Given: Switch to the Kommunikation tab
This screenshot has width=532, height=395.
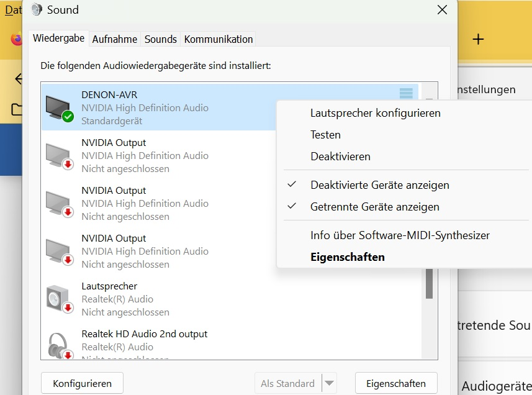Looking at the screenshot, I should 219,39.
